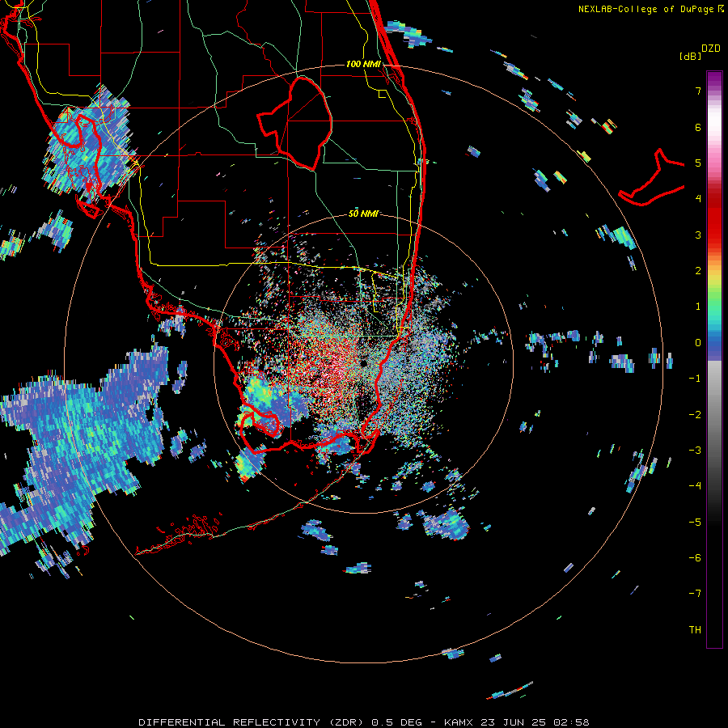This screenshot has width=728, height=728.
Task: Click the black radar site dot
Action: [363, 362]
